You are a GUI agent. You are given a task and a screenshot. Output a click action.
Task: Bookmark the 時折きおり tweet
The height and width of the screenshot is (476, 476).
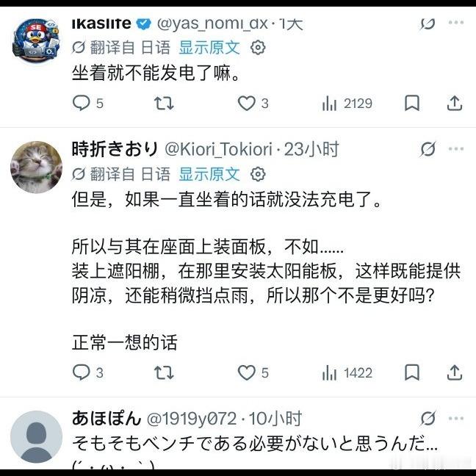click(413, 373)
